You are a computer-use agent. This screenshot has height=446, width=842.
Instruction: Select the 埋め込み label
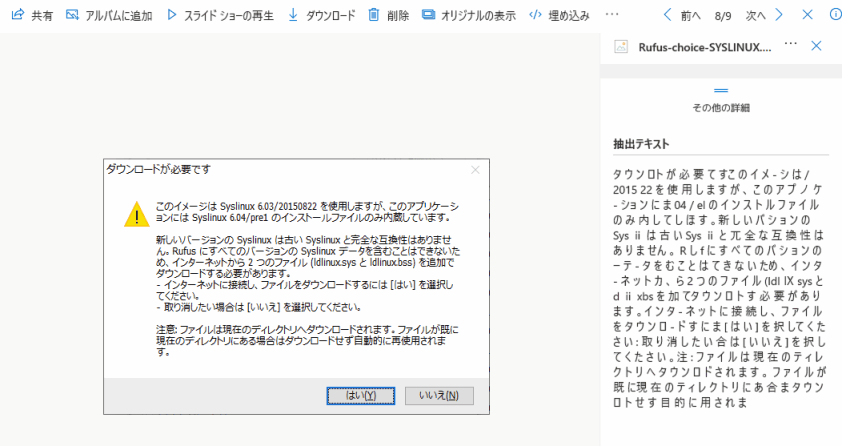click(569, 16)
